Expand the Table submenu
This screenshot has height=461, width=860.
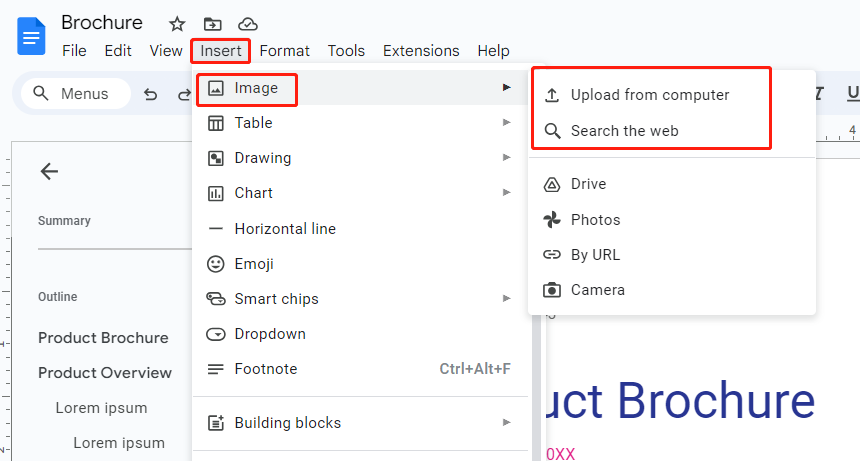(x=360, y=123)
